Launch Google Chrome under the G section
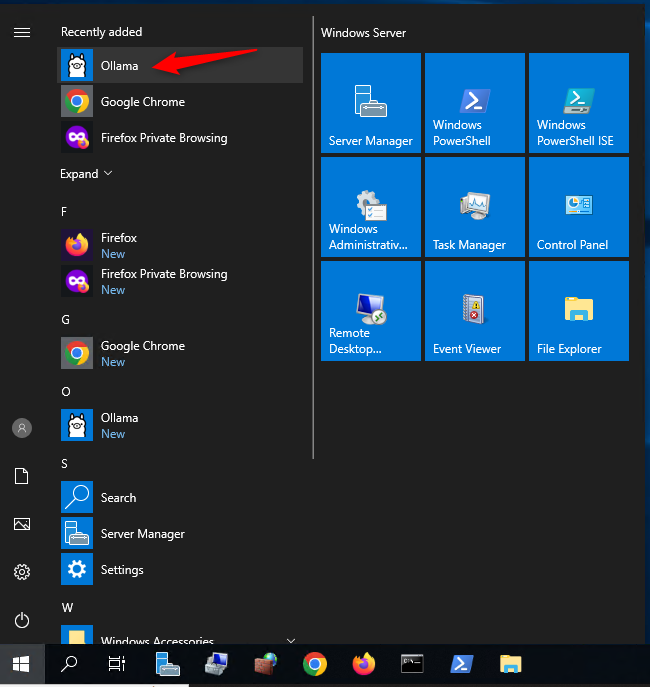Image resolution: width=650 pixels, height=687 pixels. click(x=180, y=353)
